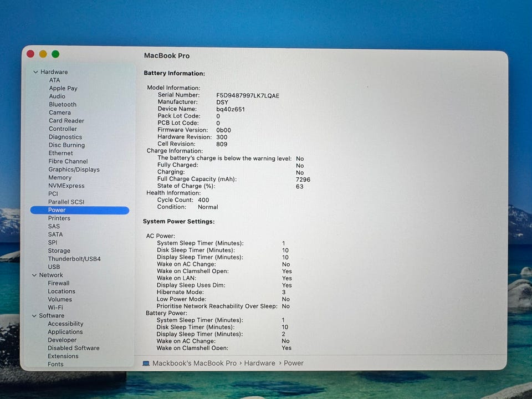The image size is (532, 399).
Task: Open Developer under Software
Action: 62,340
